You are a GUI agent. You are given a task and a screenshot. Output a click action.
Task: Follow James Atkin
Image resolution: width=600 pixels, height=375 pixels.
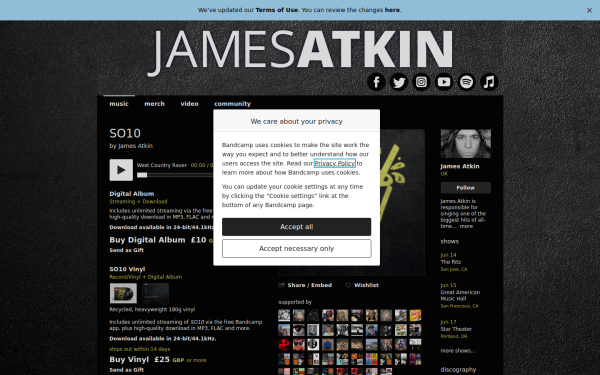click(466, 188)
